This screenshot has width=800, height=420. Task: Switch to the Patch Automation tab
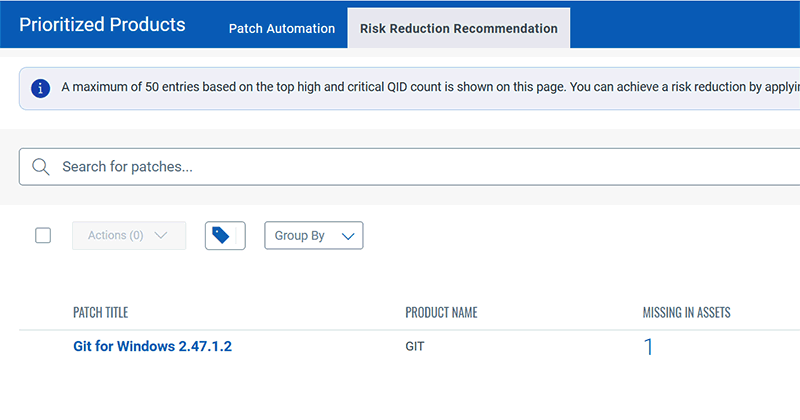click(282, 29)
